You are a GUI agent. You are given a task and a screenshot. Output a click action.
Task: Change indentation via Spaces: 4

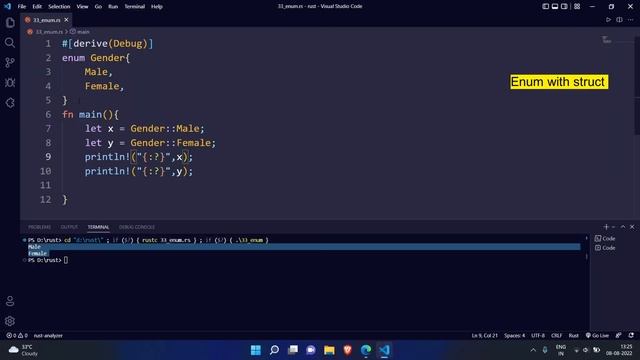[514, 336]
